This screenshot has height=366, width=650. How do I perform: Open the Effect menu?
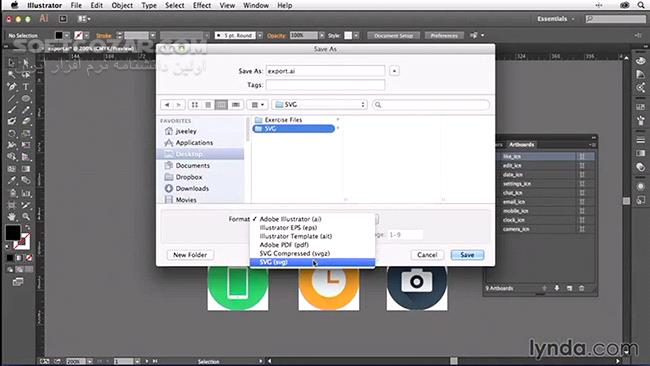(x=202, y=5)
